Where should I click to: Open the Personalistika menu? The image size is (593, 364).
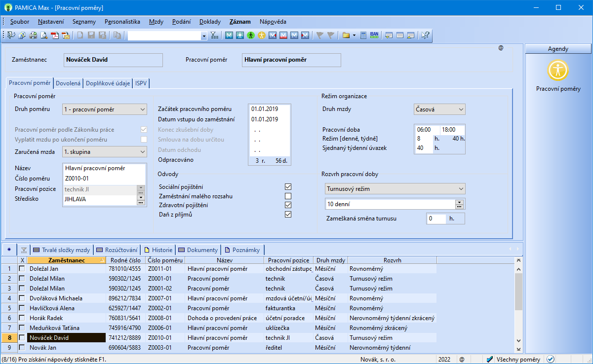point(122,22)
